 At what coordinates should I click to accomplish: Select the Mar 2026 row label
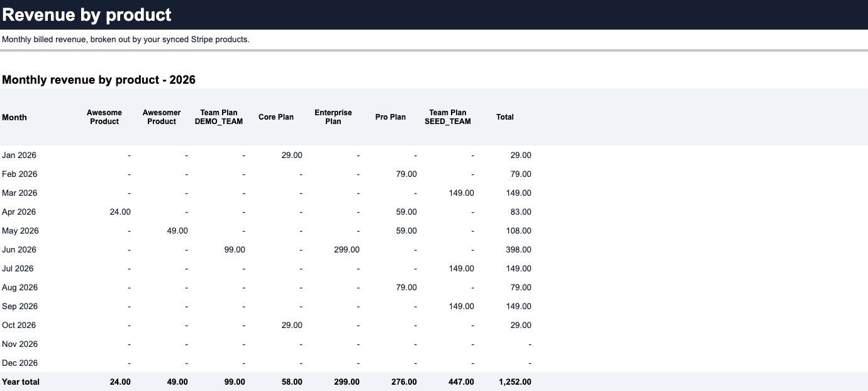tap(19, 193)
